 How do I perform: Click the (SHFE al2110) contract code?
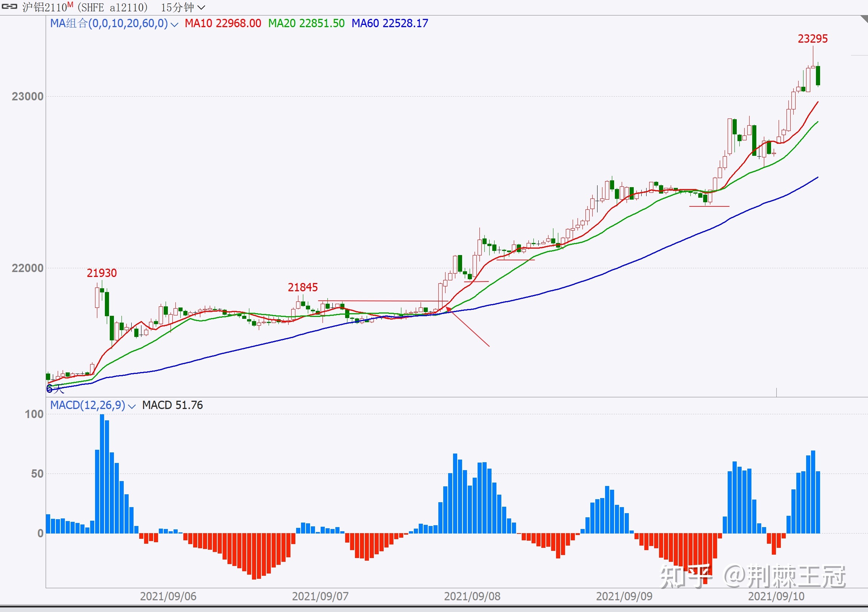[112, 7]
